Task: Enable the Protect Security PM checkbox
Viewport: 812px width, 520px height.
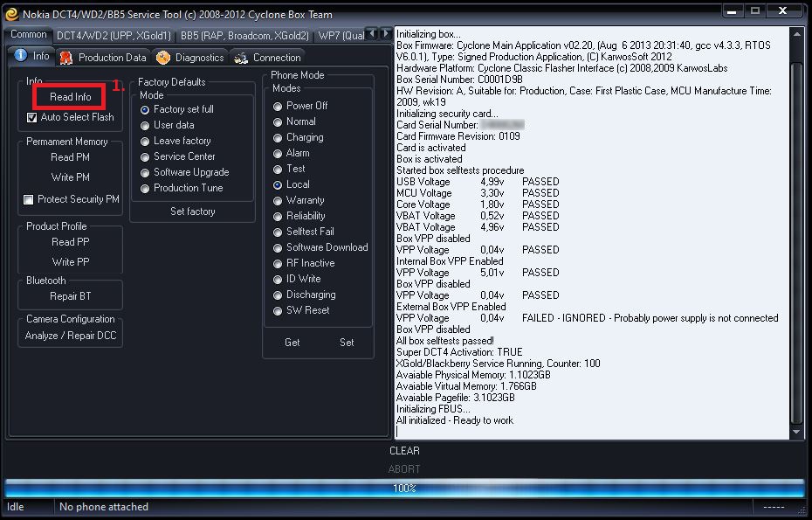Action: pyautogui.click(x=29, y=199)
